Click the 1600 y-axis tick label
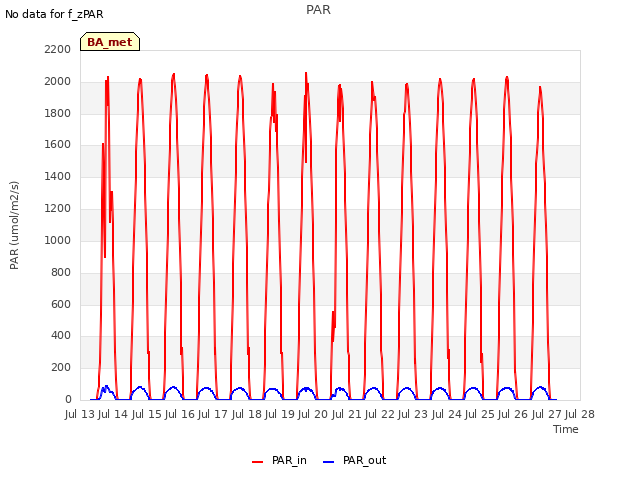Screen dimensions: 640x480 [x=58, y=144]
